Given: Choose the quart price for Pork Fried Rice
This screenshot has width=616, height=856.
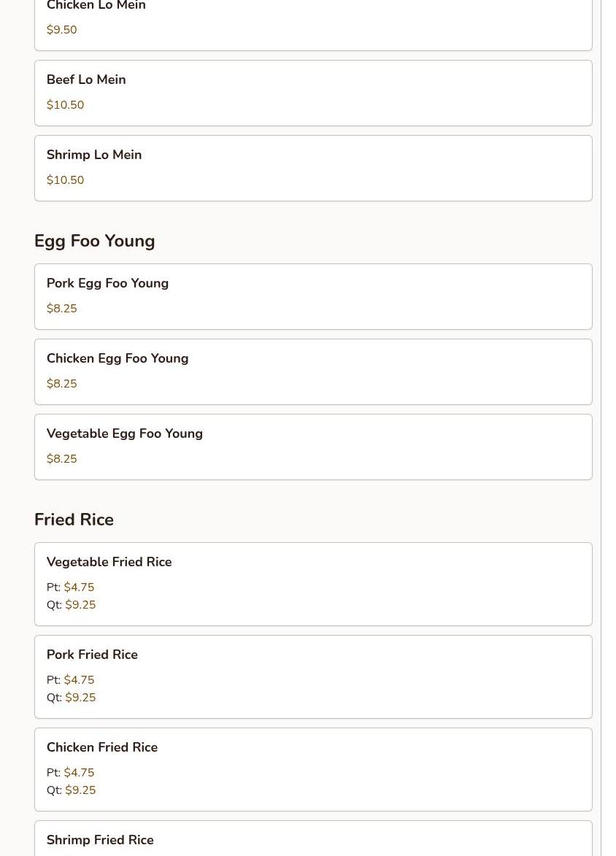Looking at the screenshot, I should (80, 698).
